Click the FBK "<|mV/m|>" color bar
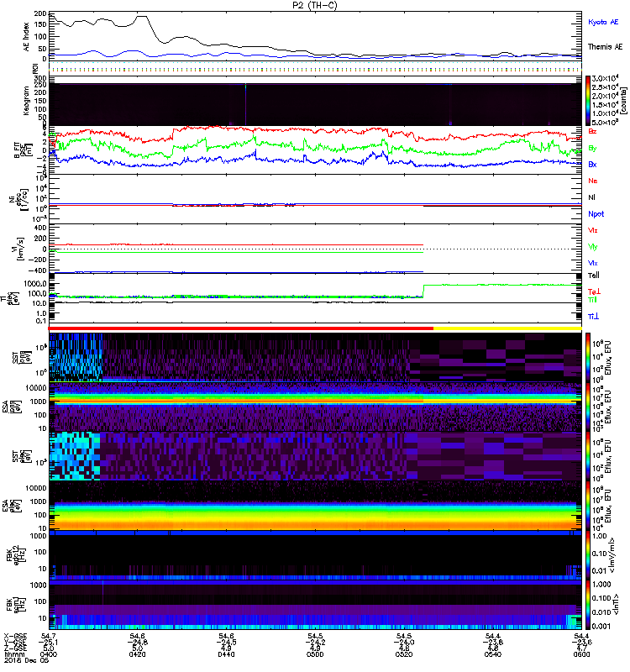 point(588,555)
